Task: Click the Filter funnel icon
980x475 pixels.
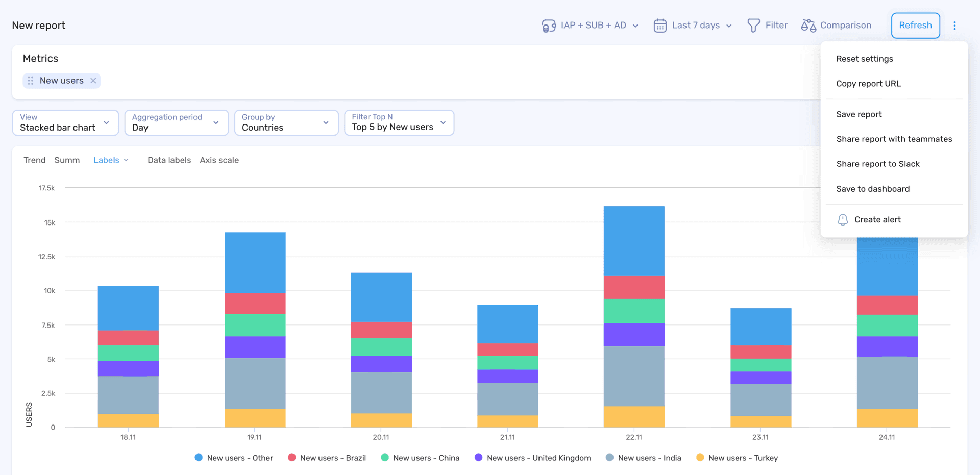Action: [754, 25]
